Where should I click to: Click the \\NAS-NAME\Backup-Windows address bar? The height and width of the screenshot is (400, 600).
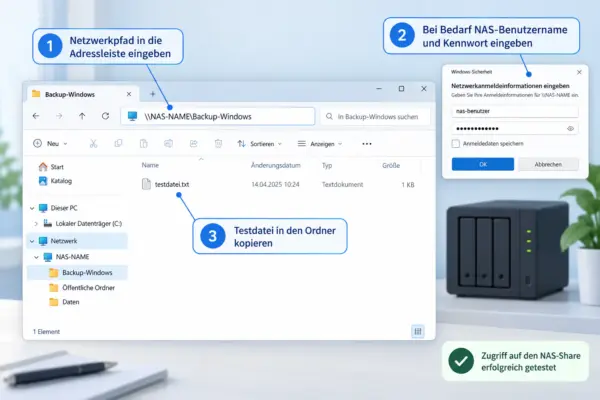218,116
